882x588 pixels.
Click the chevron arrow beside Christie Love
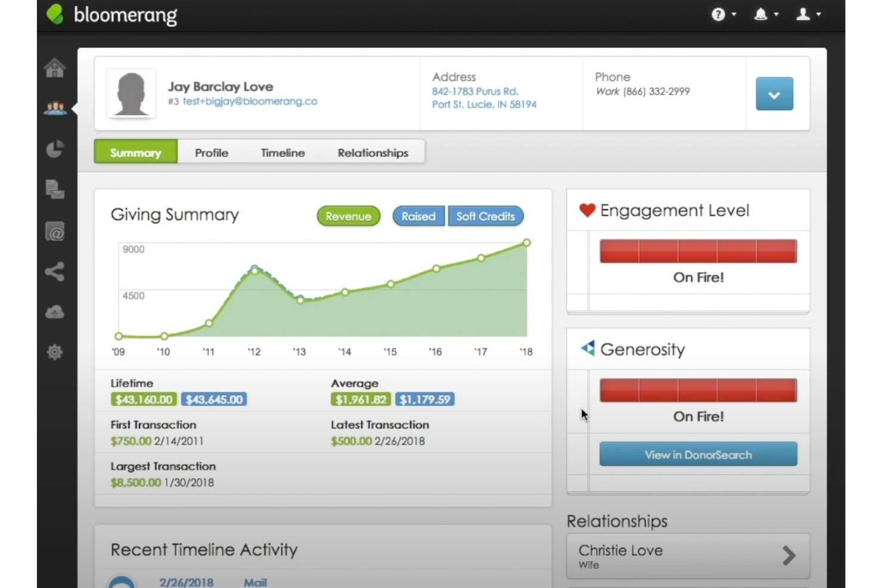(789, 556)
